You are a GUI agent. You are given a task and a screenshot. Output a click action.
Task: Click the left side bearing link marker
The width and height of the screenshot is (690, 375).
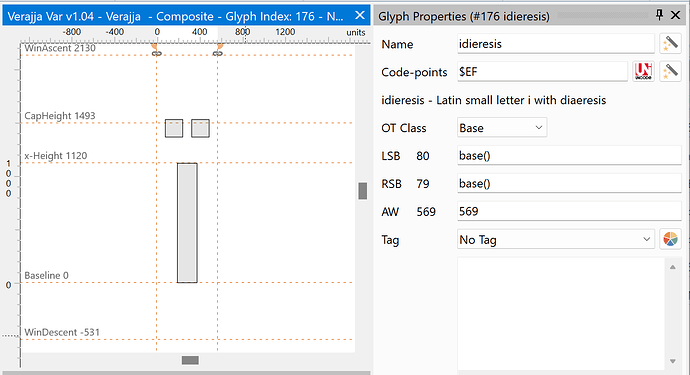pos(156,53)
